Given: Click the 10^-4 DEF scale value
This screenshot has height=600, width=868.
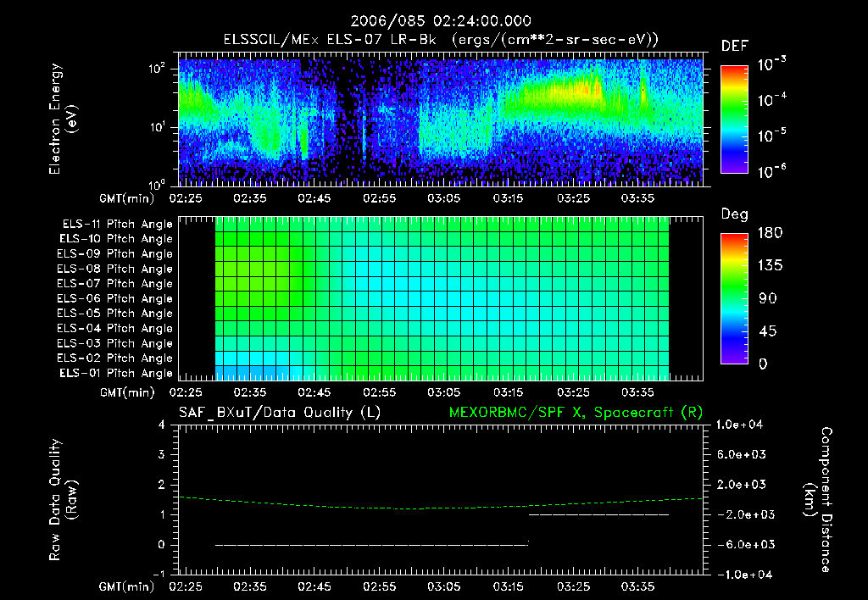Looking at the screenshot, I should tap(771, 100).
